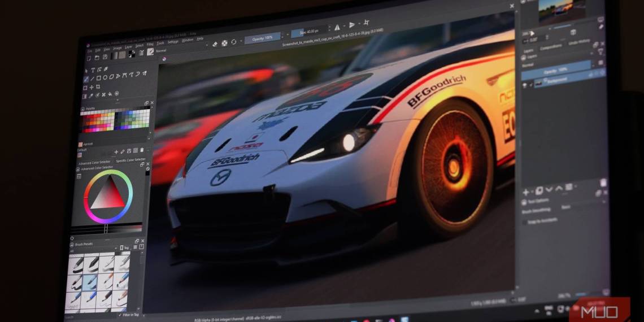Select the Transform tool
This screenshot has width=644, height=322.
(x=85, y=88)
